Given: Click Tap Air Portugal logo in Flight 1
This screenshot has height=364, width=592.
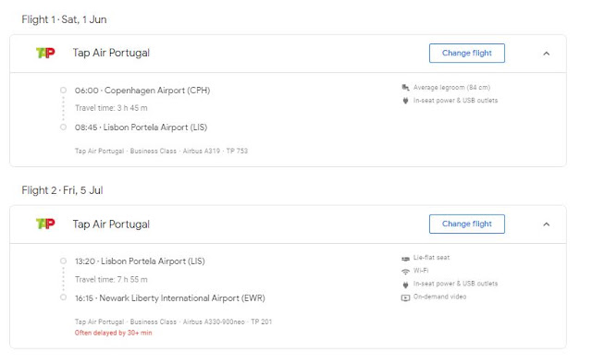Looking at the screenshot, I should pyautogui.click(x=45, y=53).
